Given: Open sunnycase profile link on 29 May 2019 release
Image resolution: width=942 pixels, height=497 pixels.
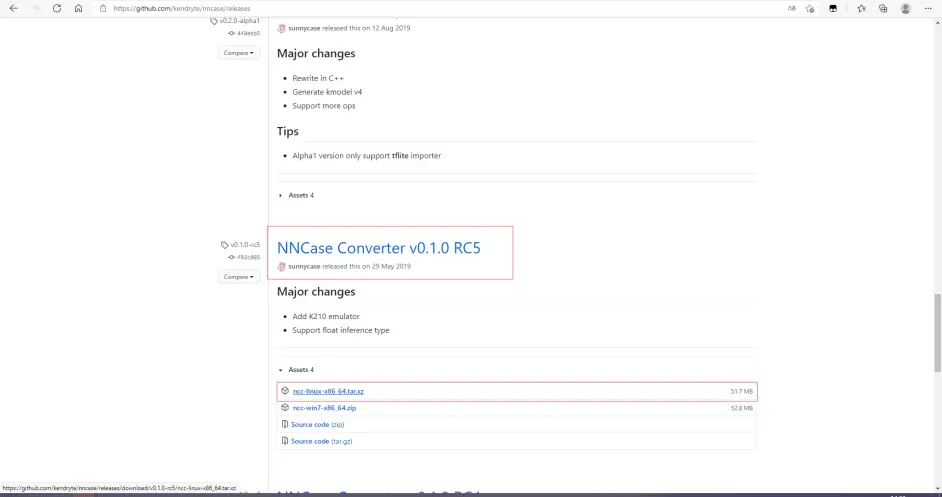Looking at the screenshot, I should [x=304, y=266].
